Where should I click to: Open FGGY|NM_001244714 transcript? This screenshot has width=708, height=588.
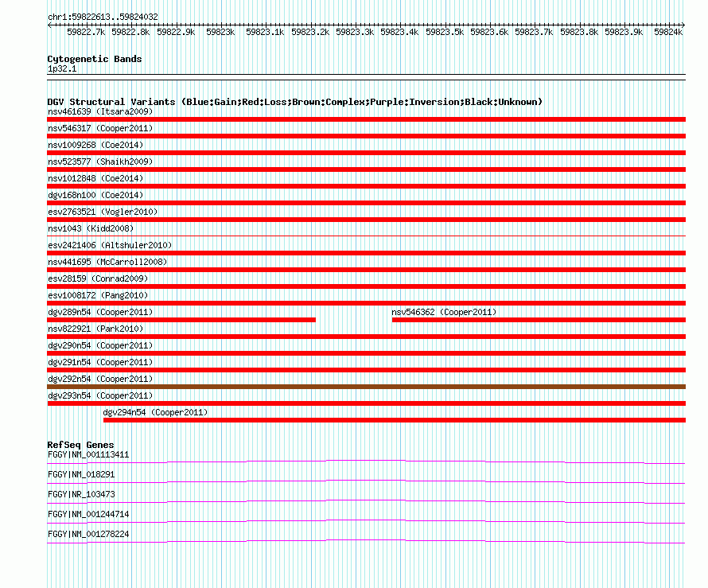click(88, 514)
